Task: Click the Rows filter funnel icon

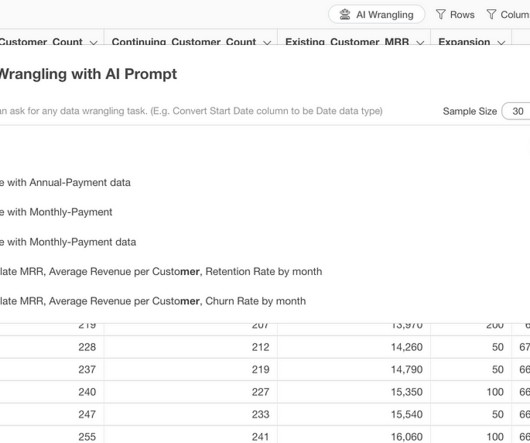Action: click(x=440, y=14)
